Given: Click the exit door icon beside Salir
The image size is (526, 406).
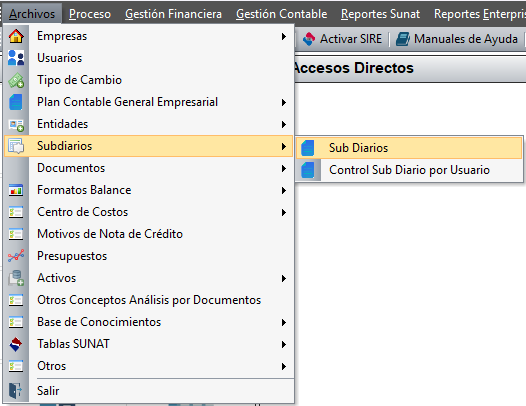Looking at the screenshot, I should point(15,391).
